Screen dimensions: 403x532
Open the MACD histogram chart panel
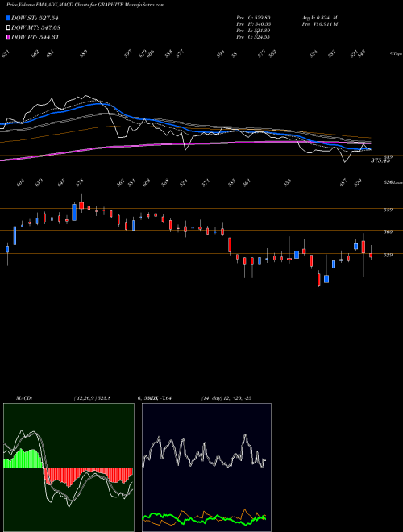[69, 468]
